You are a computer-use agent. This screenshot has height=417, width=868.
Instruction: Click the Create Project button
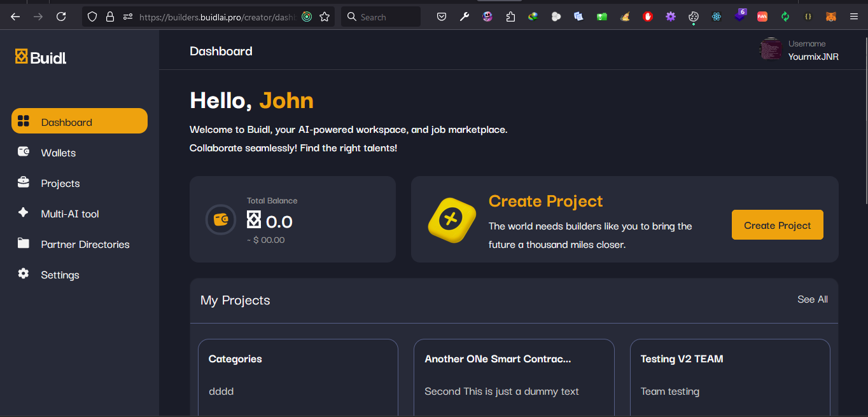(777, 224)
